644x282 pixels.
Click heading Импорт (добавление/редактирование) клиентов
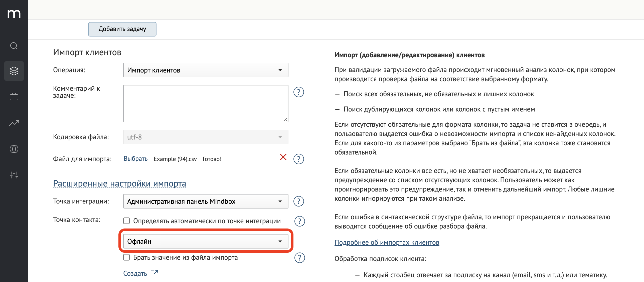(409, 55)
